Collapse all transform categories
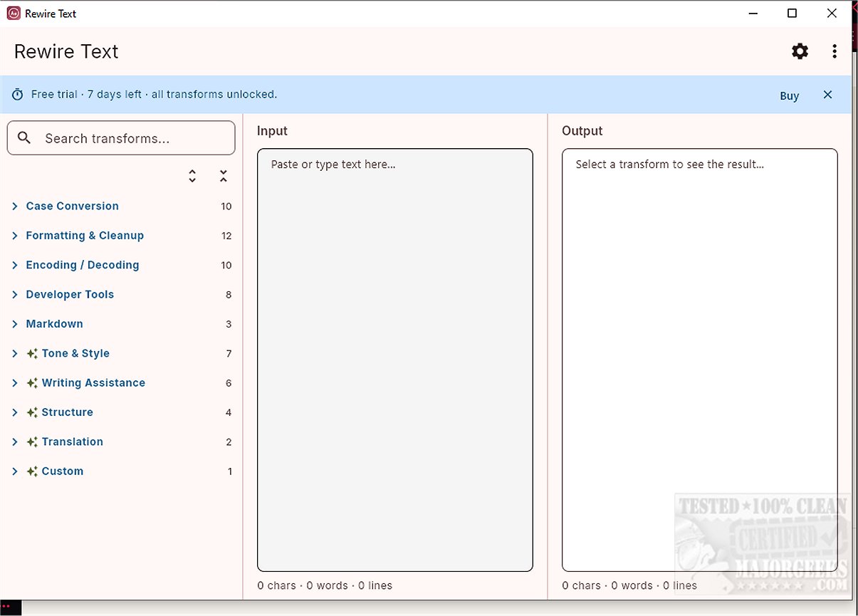Screen dimensions: 858x616 (224, 176)
